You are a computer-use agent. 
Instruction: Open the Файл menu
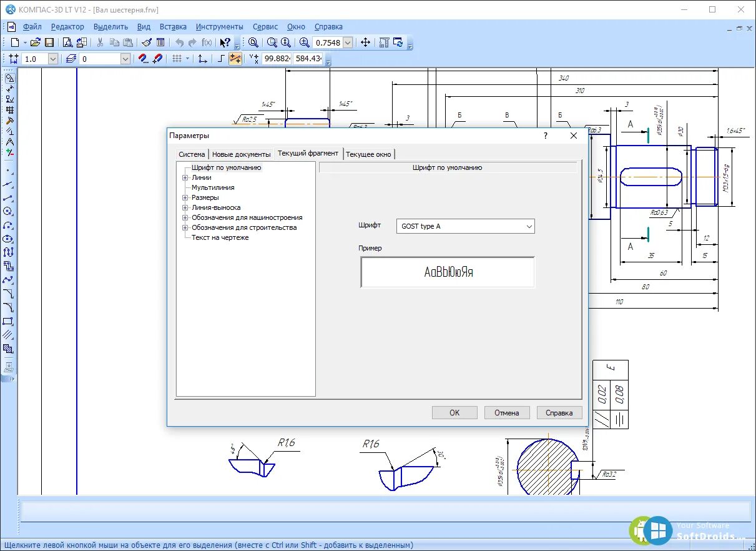(x=32, y=27)
